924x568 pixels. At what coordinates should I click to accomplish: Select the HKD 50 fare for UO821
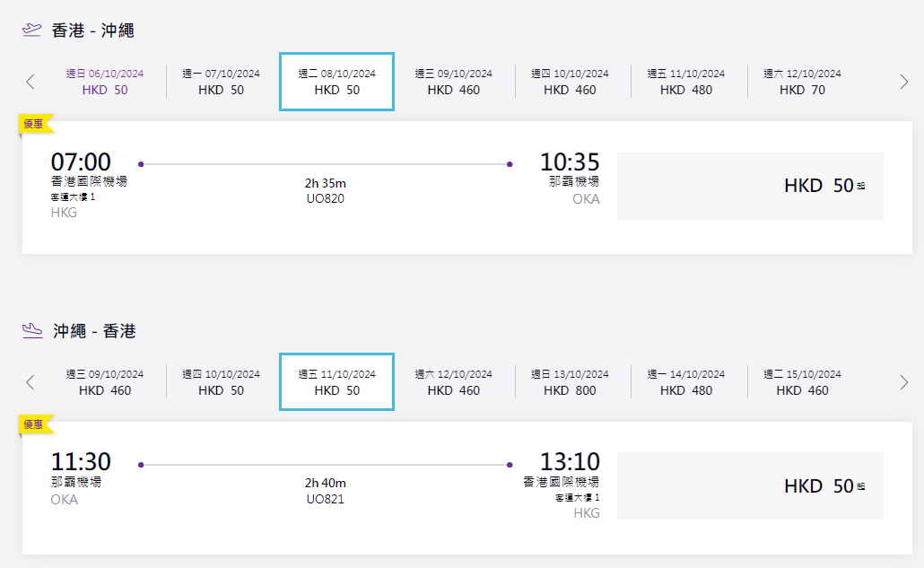point(750,486)
